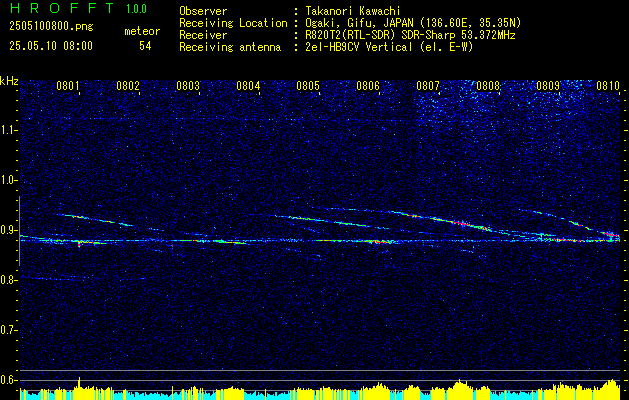629x400 pixels.
Task: Select antenna text 2el-HB9CV Vertical
Action: [359, 47]
